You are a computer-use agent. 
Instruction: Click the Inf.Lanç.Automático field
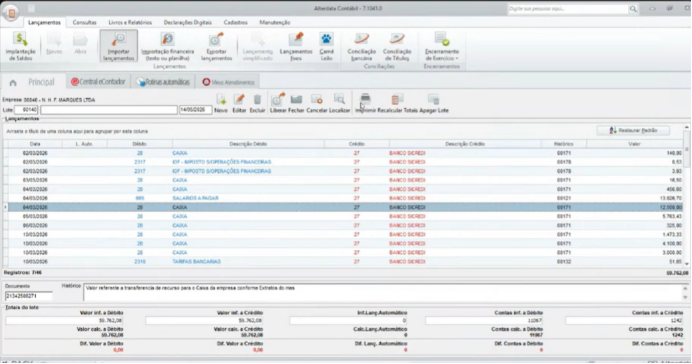tap(348, 321)
